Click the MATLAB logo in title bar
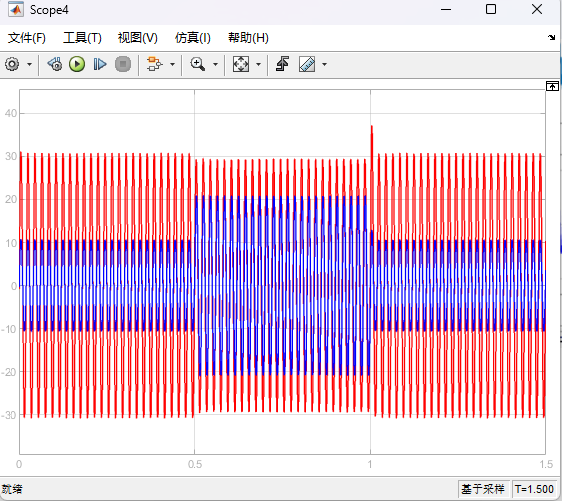 16,10
